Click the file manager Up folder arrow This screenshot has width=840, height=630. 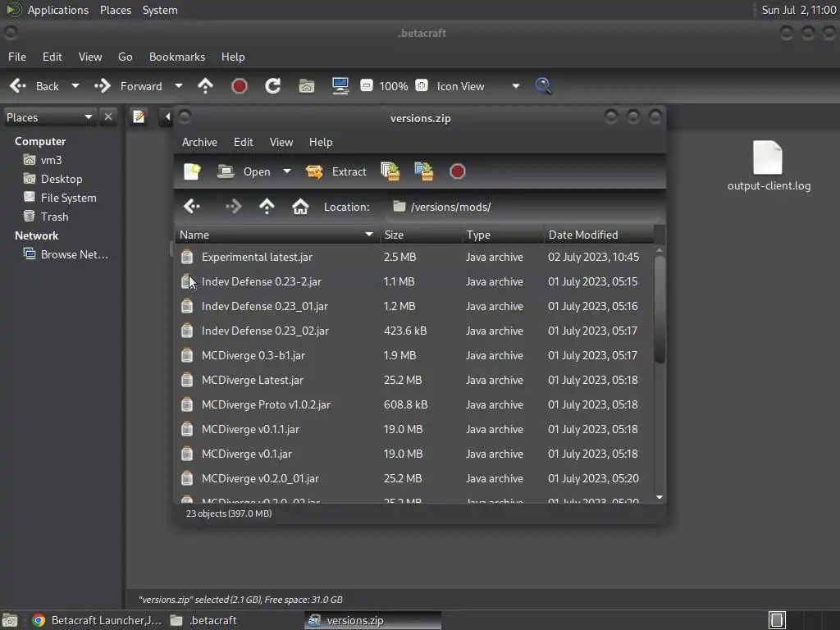click(x=205, y=85)
